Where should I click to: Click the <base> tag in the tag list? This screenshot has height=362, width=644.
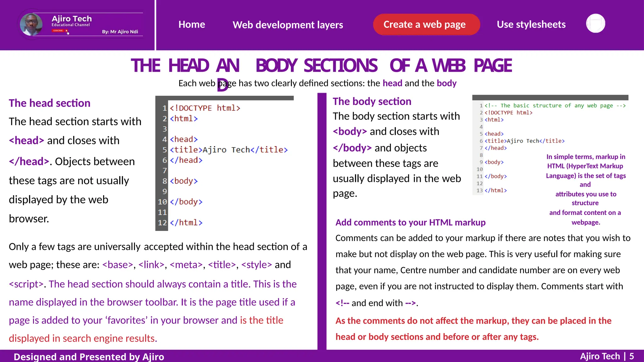coord(118,265)
